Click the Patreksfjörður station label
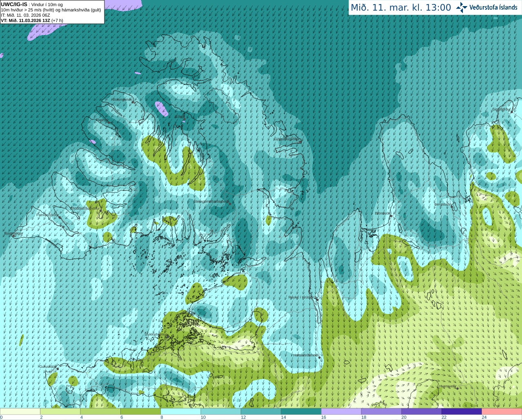The image size is (522, 420). [48, 214]
